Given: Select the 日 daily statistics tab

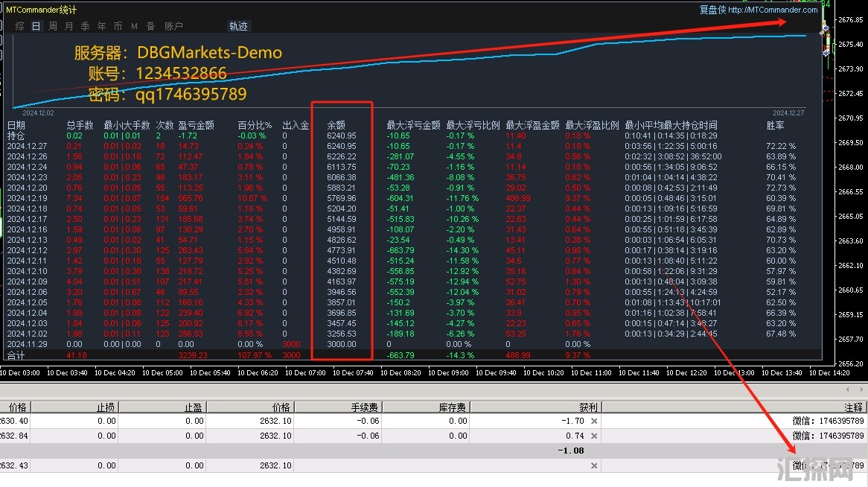Looking at the screenshot, I should (36, 26).
